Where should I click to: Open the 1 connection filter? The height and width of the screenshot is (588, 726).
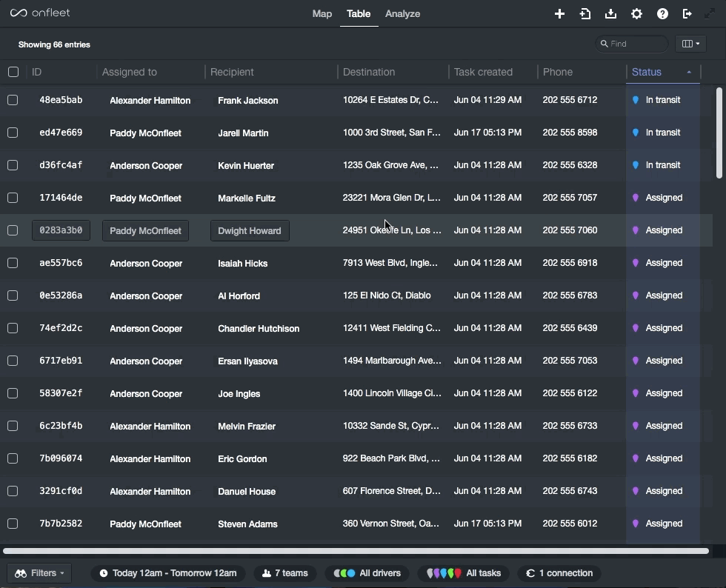(559, 573)
